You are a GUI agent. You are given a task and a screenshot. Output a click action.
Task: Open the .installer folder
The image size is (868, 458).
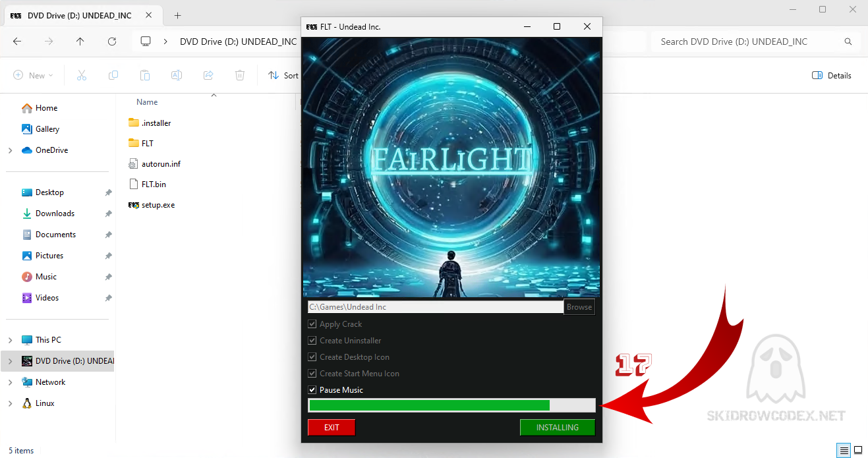click(x=156, y=123)
